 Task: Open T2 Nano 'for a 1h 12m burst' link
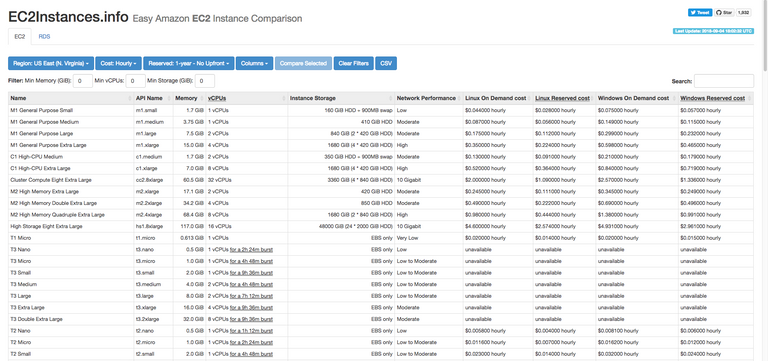251,331
